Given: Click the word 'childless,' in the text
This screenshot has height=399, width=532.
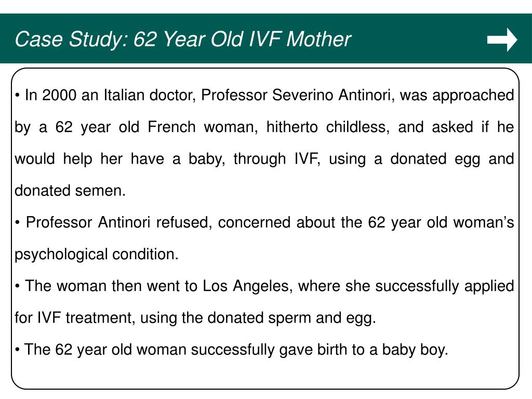Looking at the screenshot, I should pos(358,127).
